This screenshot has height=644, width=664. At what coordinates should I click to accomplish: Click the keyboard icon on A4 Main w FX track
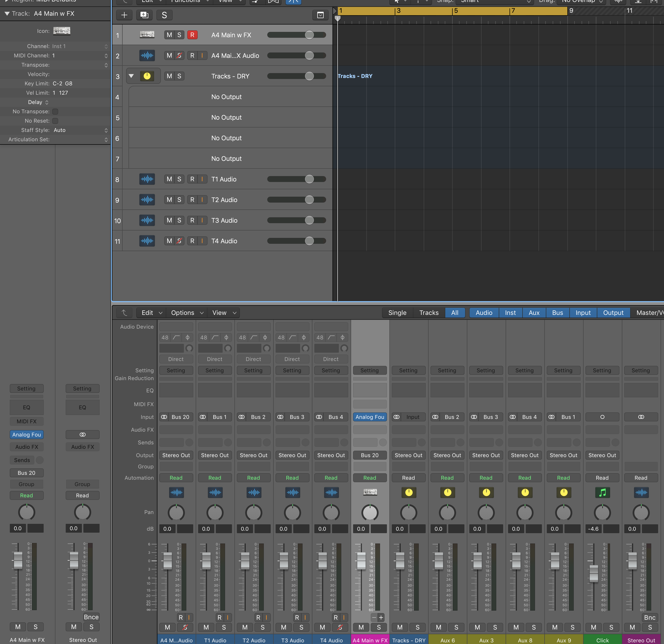[147, 35]
